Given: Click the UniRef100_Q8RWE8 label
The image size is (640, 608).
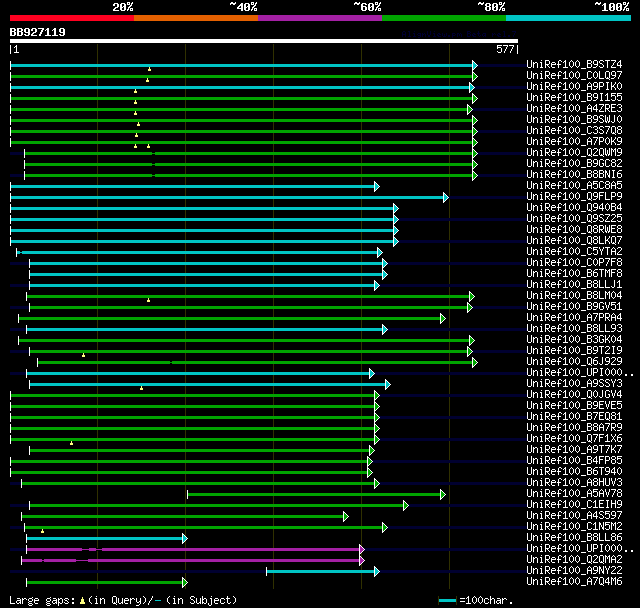Looking at the screenshot, I should coord(574,230).
